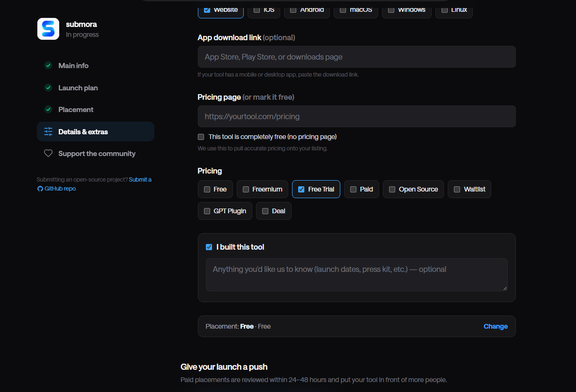576x392 pixels.
Task: Click into the Pricing page URL field
Action: tap(356, 116)
